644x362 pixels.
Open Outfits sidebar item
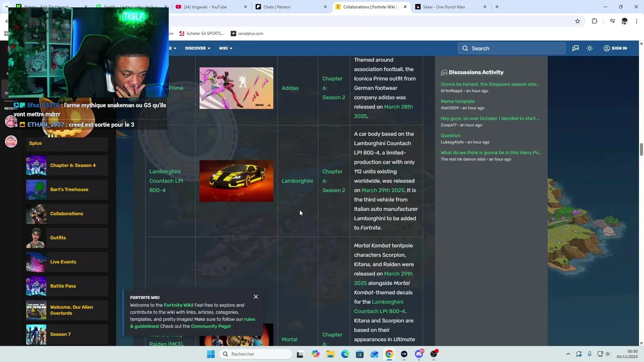coord(67,238)
